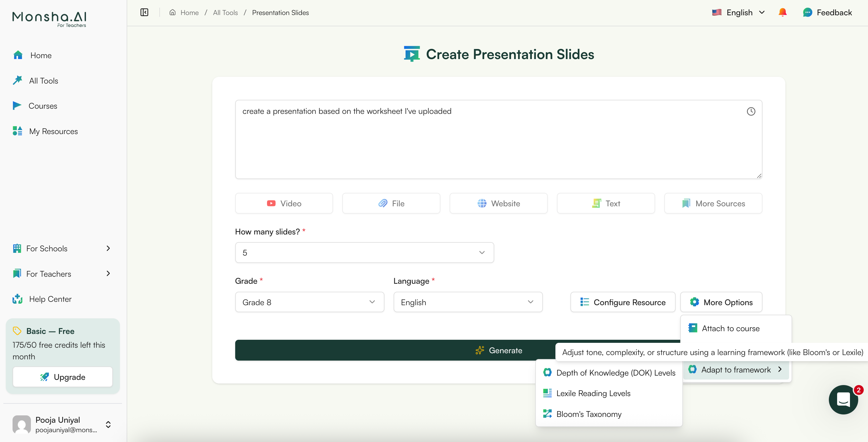Add Text as a source
The height and width of the screenshot is (442, 868).
tap(606, 203)
